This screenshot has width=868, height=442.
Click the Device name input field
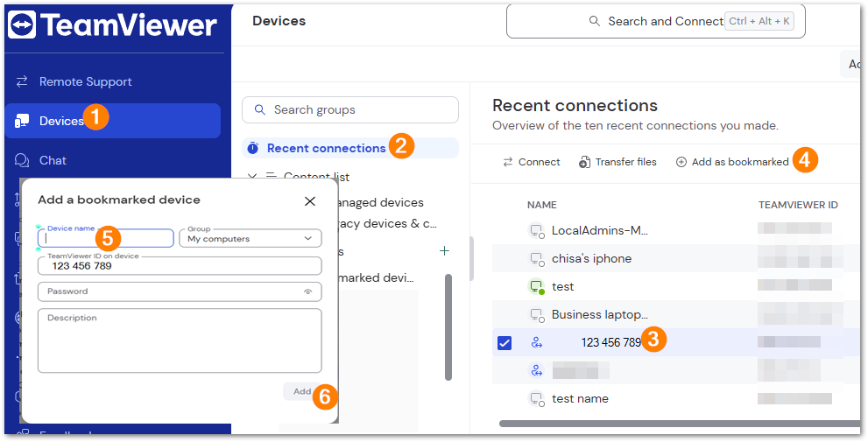[106, 238]
